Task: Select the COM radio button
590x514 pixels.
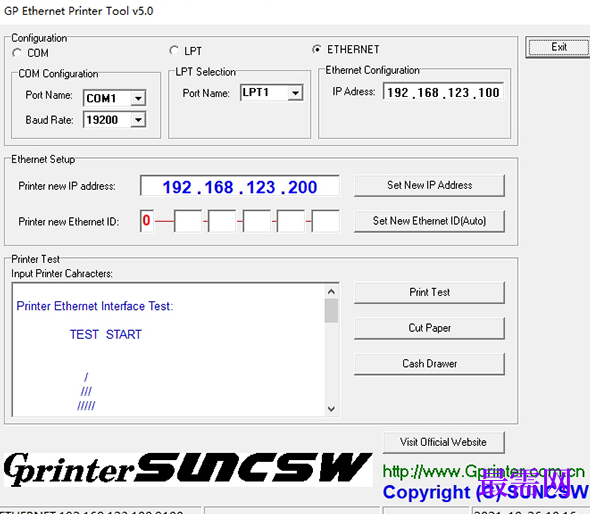Action: tap(17, 53)
